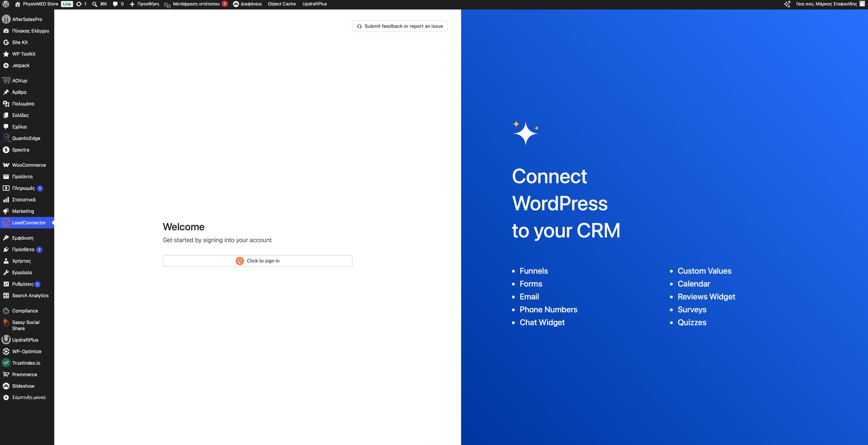Open Εργαλεία in the sidebar
Viewport: 868px width, 445px height.
[27, 272]
